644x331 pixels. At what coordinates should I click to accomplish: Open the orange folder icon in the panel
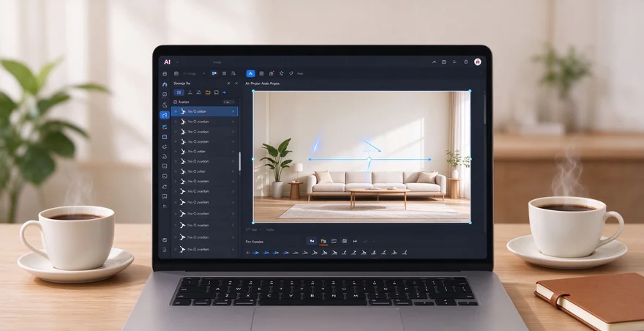pos(208,92)
